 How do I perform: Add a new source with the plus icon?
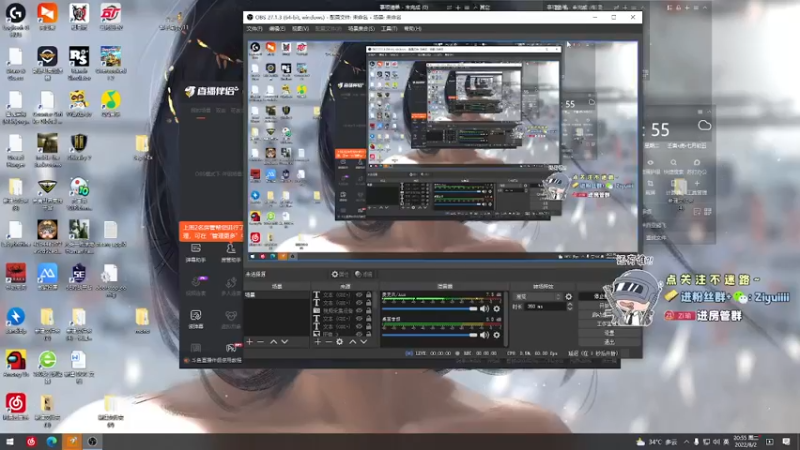coord(318,341)
